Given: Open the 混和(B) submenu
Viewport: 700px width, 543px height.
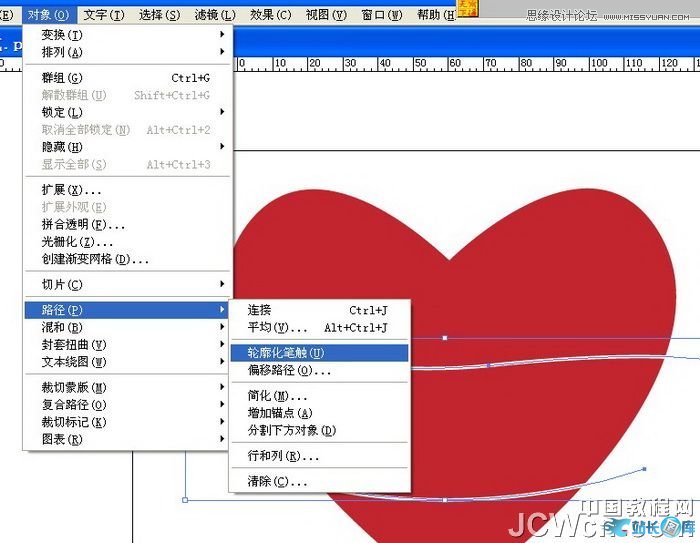Looking at the screenshot, I should [x=62, y=327].
